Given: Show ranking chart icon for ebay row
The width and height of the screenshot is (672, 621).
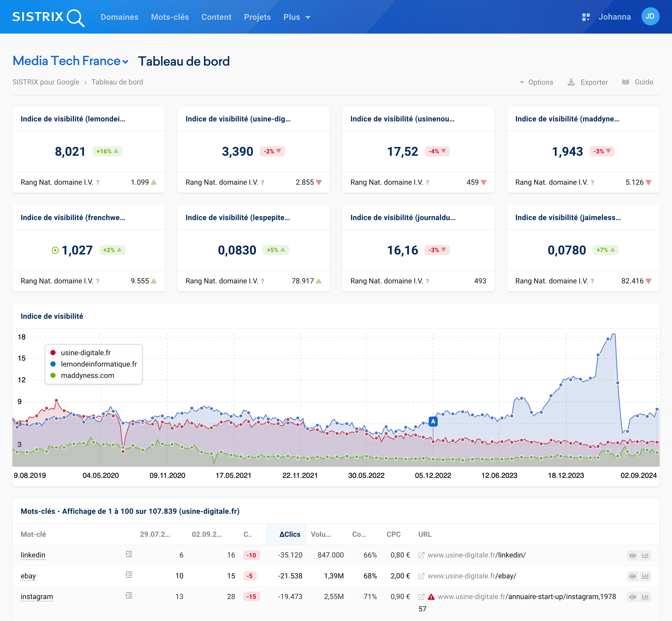Looking at the screenshot, I should pyautogui.click(x=645, y=576).
